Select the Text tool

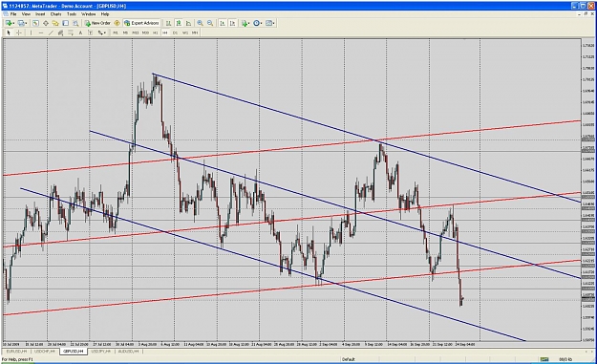click(80, 32)
